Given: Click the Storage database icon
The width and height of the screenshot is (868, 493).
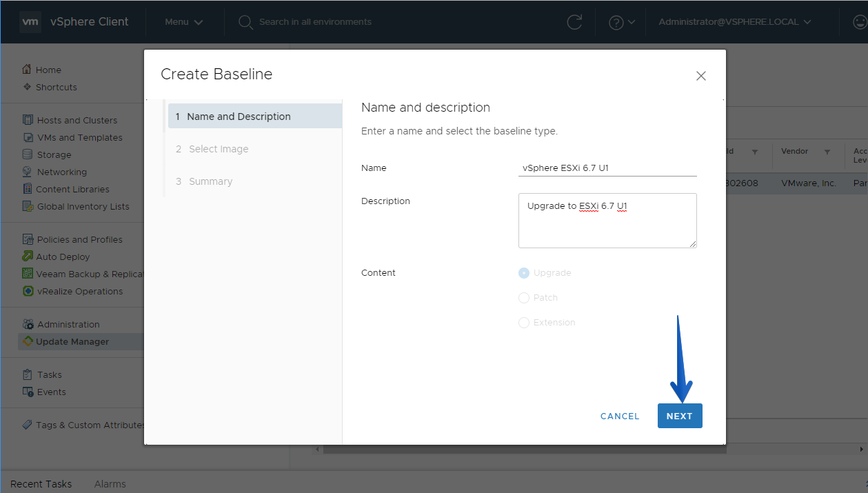Looking at the screenshot, I should [28, 154].
